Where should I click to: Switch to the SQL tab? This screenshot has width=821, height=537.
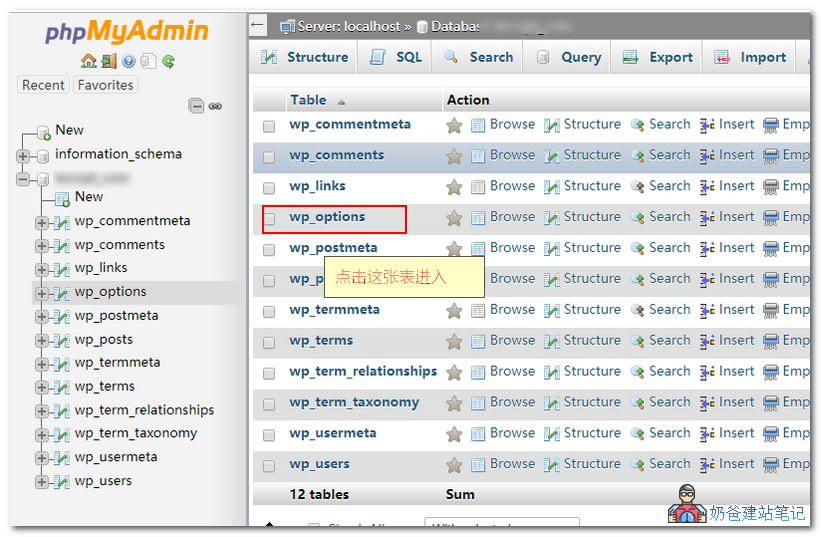[397, 57]
